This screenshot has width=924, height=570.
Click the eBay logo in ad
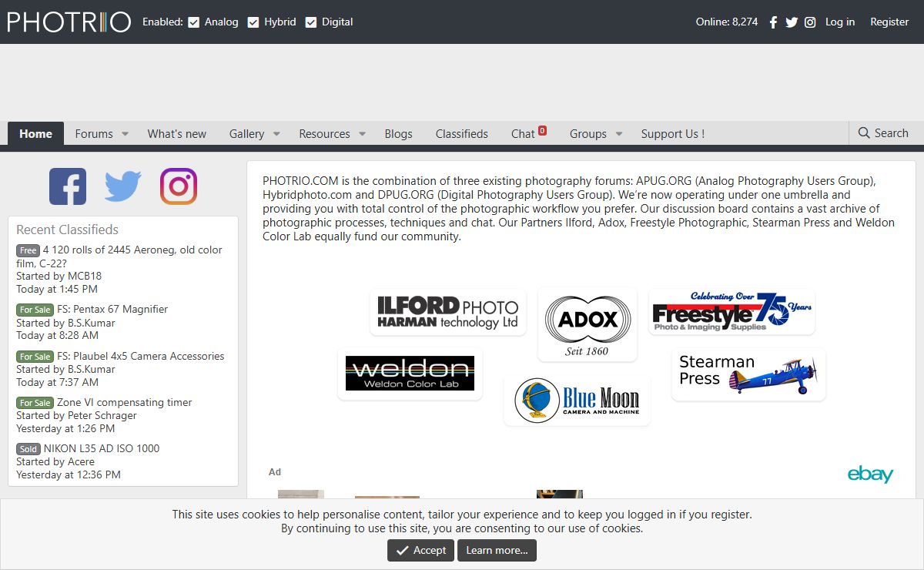click(x=870, y=474)
